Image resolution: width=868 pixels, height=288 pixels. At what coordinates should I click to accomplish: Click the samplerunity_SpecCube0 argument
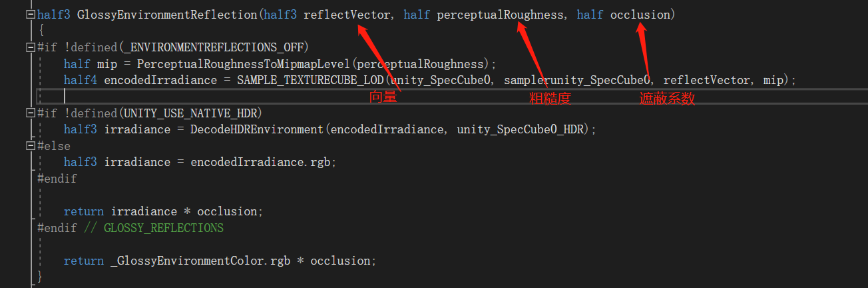coord(576,80)
